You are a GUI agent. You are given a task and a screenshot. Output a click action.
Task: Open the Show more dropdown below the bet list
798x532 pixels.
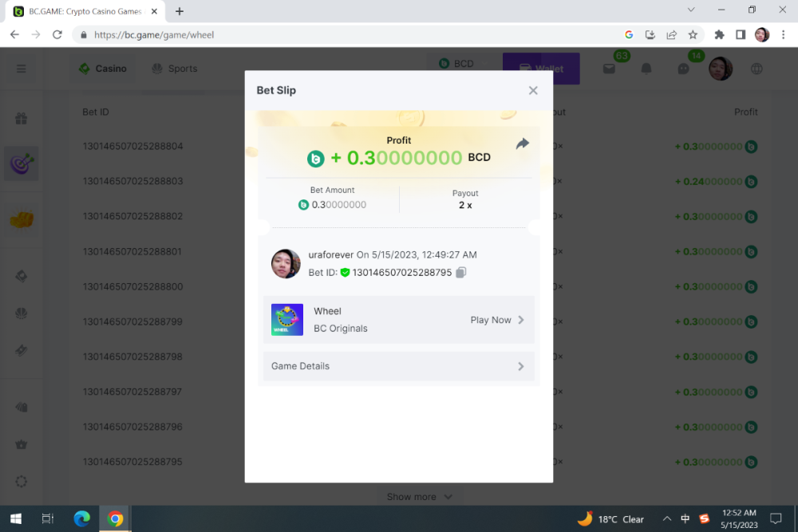pos(419,496)
